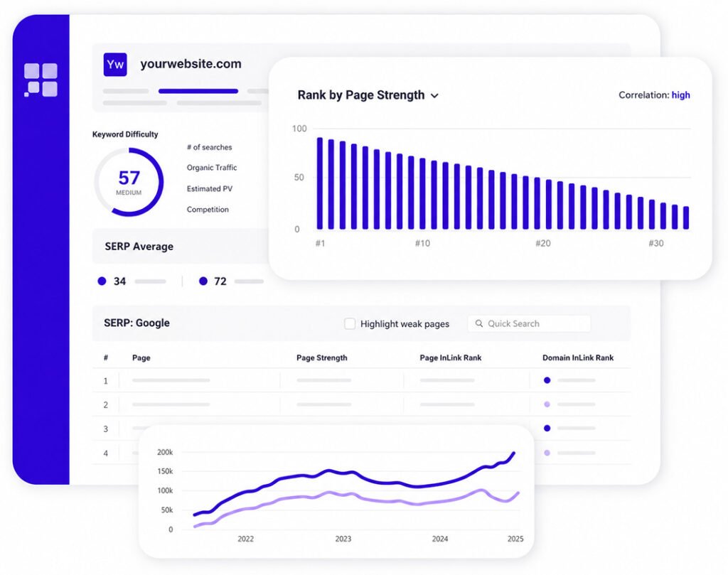
Task: Expand the Rank by Page Strength dropdown
Action: [368, 95]
